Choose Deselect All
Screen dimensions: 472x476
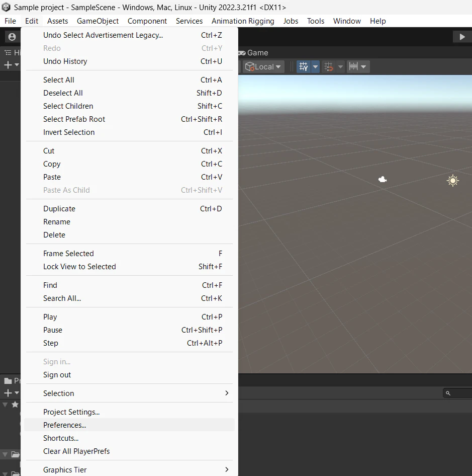click(x=129, y=93)
